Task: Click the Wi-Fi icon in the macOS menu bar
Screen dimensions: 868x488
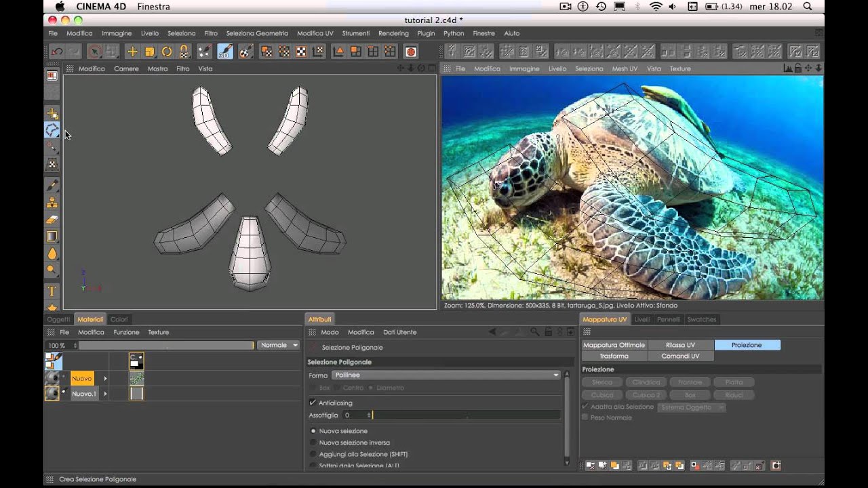Action: point(655,6)
